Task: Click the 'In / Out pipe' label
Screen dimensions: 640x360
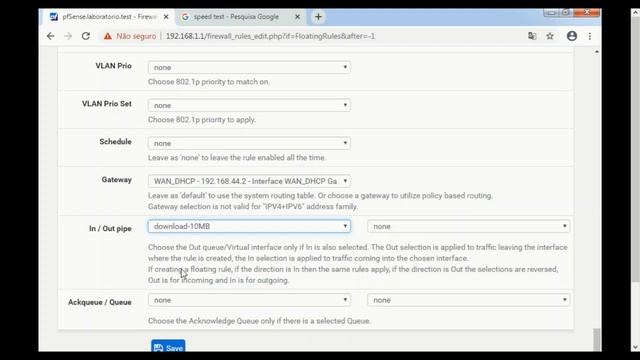Action: pos(110,229)
